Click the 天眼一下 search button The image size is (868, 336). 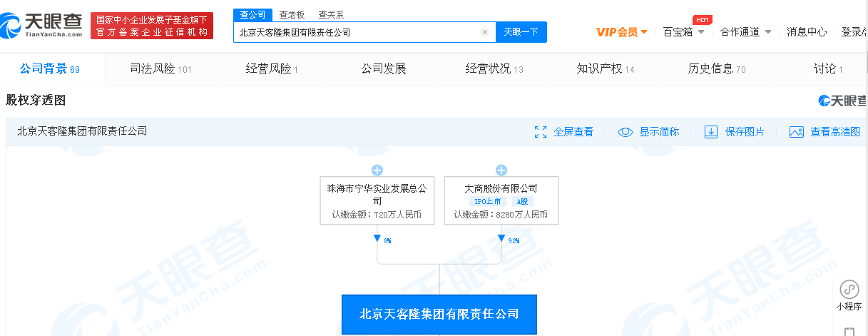tap(521, 32)
